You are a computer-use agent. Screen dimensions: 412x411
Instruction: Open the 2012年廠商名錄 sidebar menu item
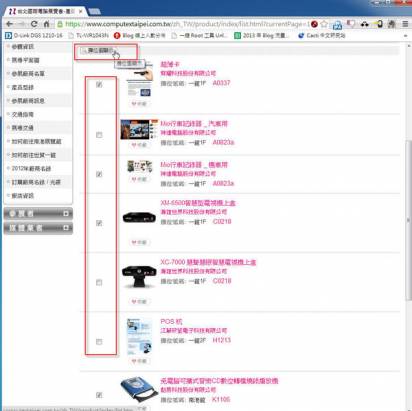tap(31, 169)
